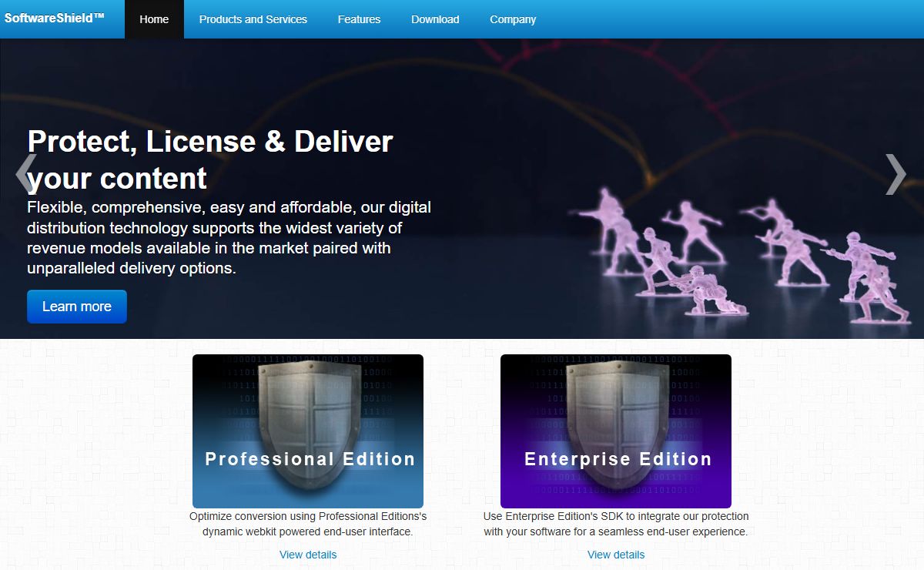The height and width of the screenshot is (570, 924).
Task: Open View details under Professional Edition
Action: tap(308, 555)
